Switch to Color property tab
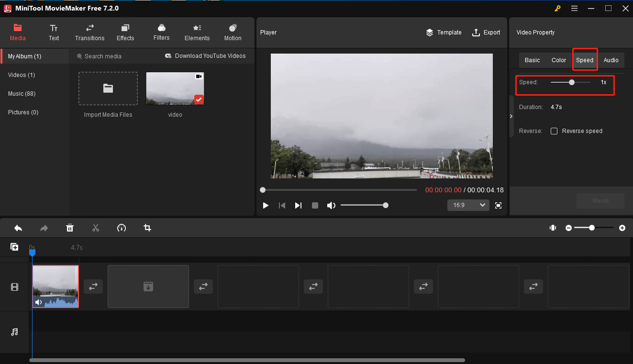 (x=559, y=60)
